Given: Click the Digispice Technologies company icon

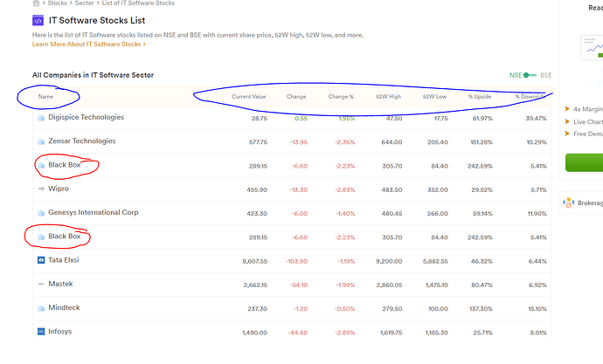Looking at the screenshot, I should [x=41, y=118].
